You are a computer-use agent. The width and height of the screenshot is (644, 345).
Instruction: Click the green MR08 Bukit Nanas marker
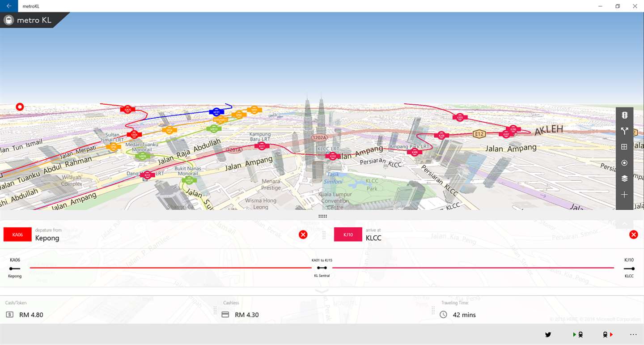pos(189,180)
